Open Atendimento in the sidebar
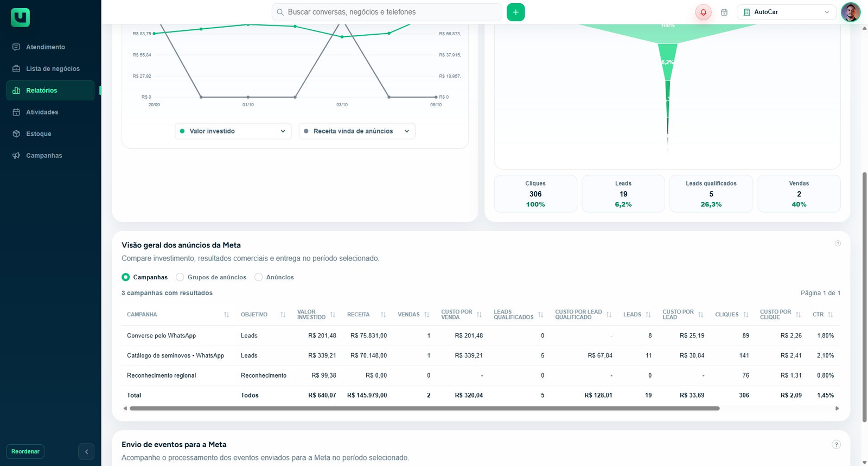868x466 pixels. pos(50,47)
